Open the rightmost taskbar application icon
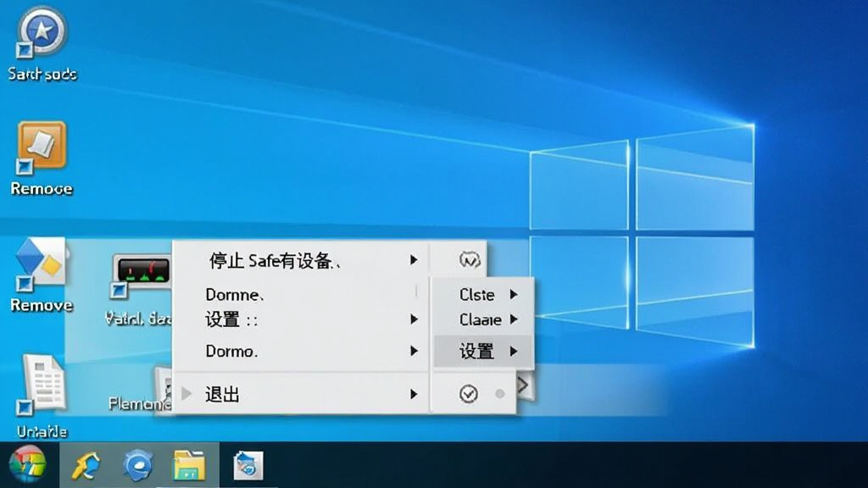 point(248,465)
